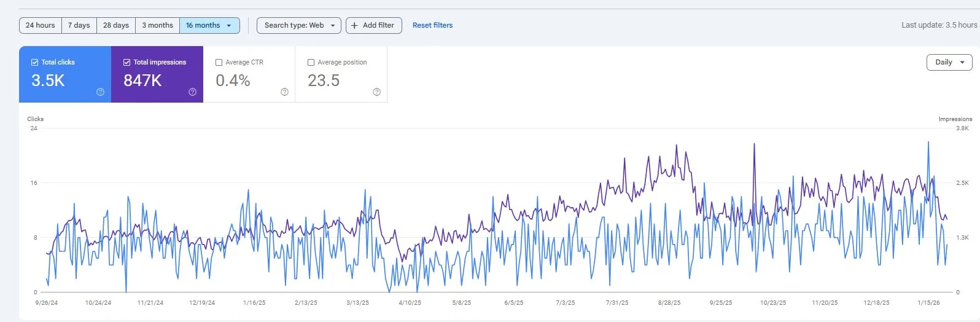This screenshot has width=980, height=322.
Task: Choose the 28 days range
Action: (x=116, y=25)
